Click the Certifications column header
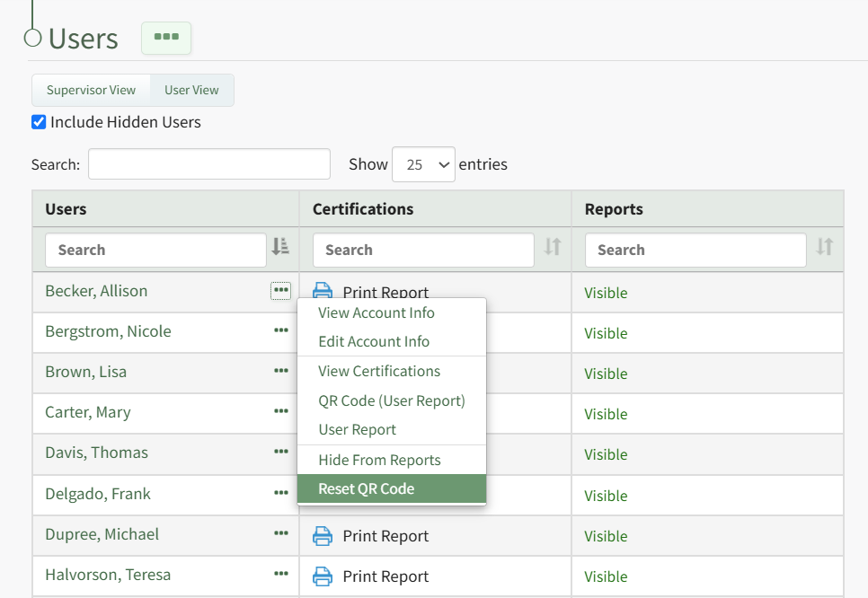Viewport: 868px width, 598px height. coord(363,209)
